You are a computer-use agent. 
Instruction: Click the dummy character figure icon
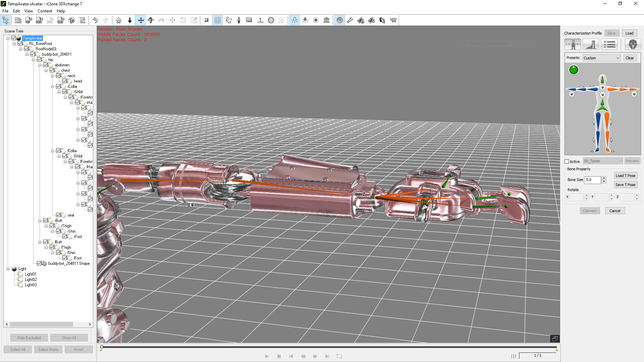239,20
